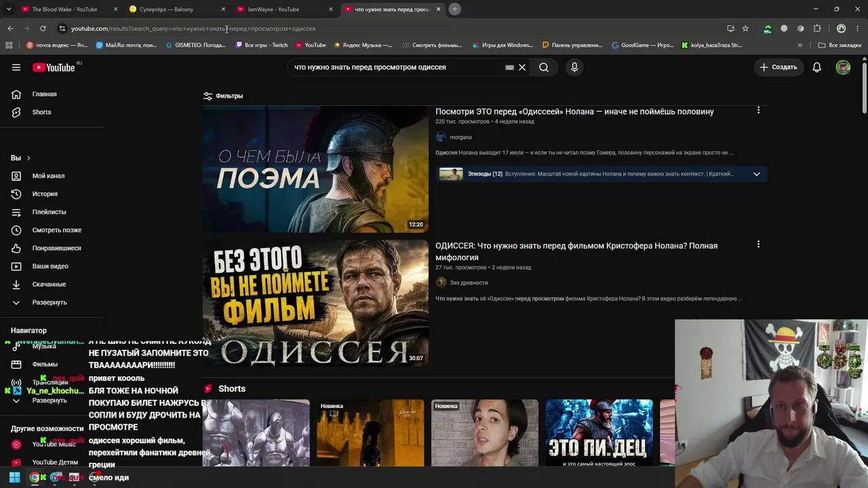
Task: Open Скачанные downloads in sidebar
Action: pyautogui.click(x=49, y=284)
